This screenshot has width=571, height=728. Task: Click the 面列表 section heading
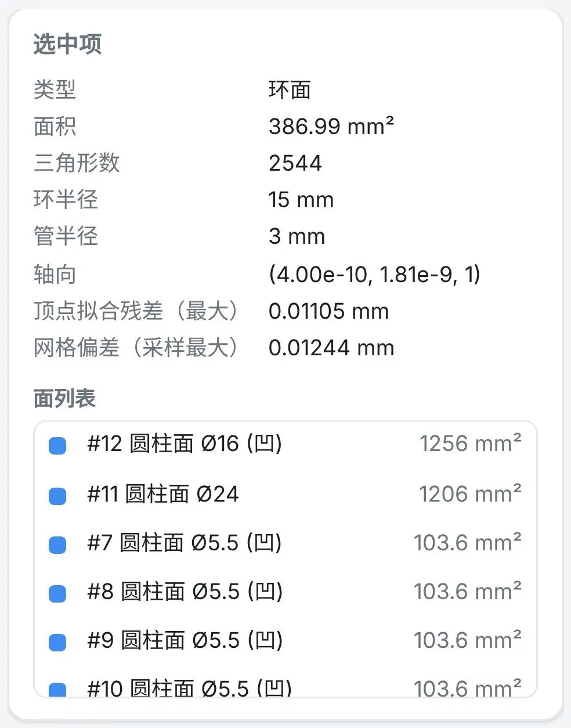tap(64, 398)
